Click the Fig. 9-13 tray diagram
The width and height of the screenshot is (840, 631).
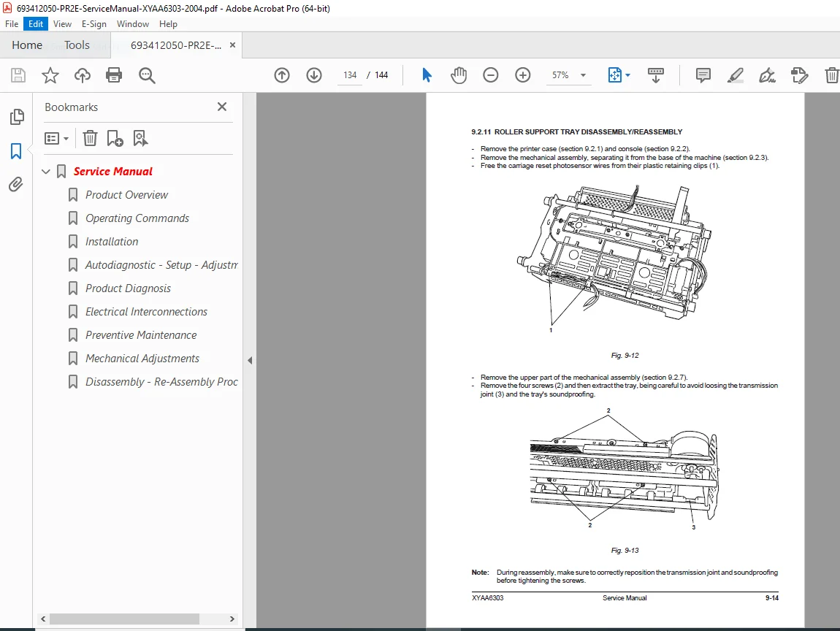pos(624,470)
